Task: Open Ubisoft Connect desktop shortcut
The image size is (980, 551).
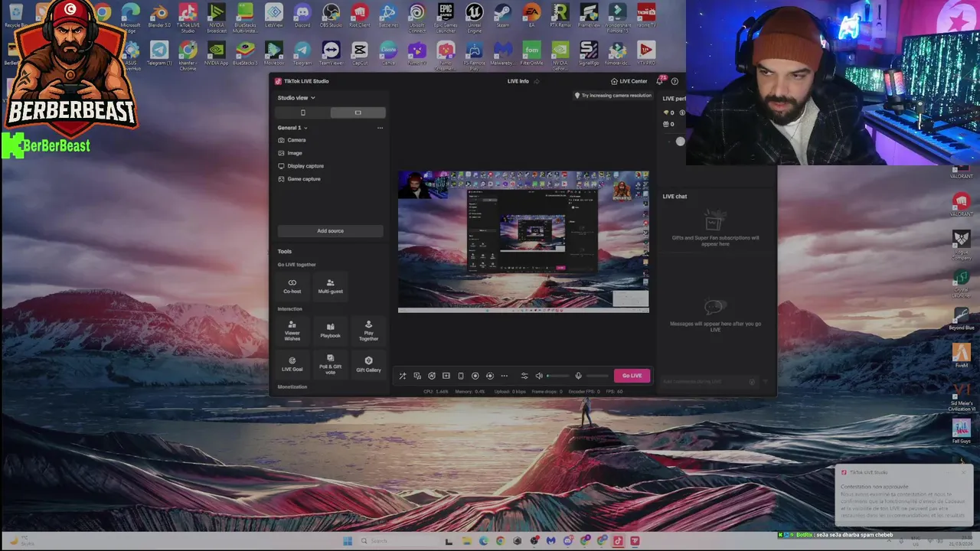Action: point(416,17)
